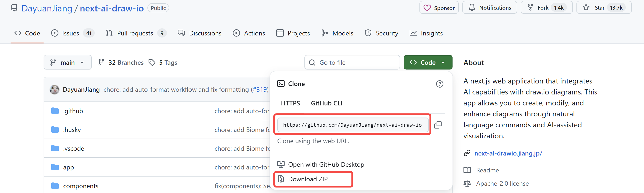This screenshot has height=193, width=644.
Task: Go to the Discussions tab
Action: (x=199, y=33)
